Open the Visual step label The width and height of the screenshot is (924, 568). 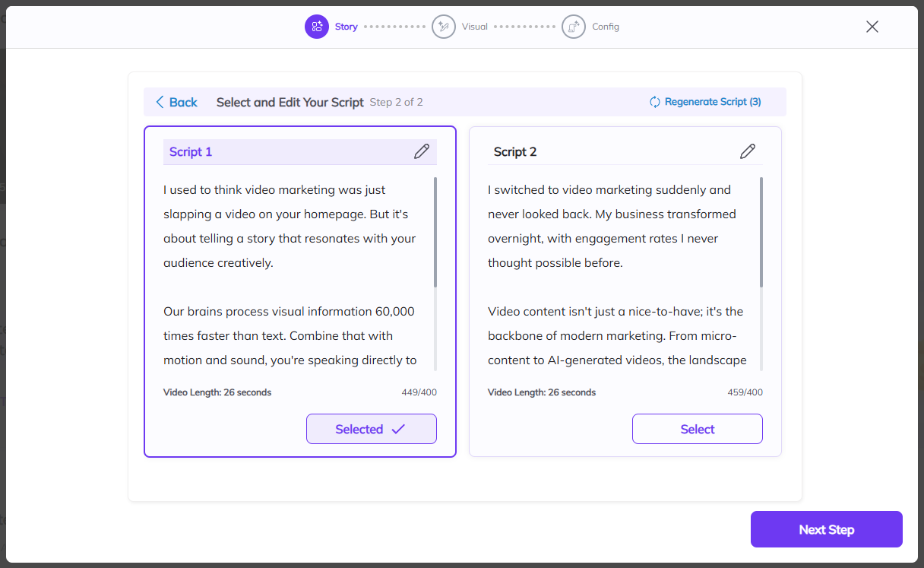pos(475,27)
